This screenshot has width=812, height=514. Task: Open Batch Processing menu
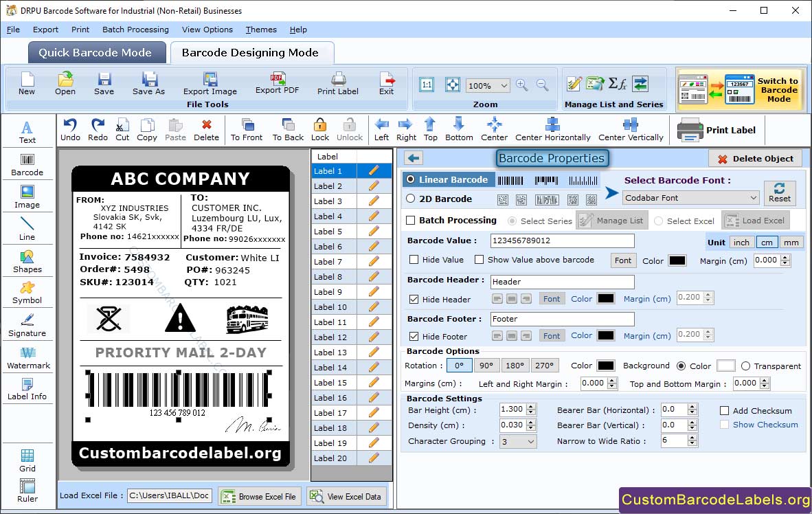135,30
